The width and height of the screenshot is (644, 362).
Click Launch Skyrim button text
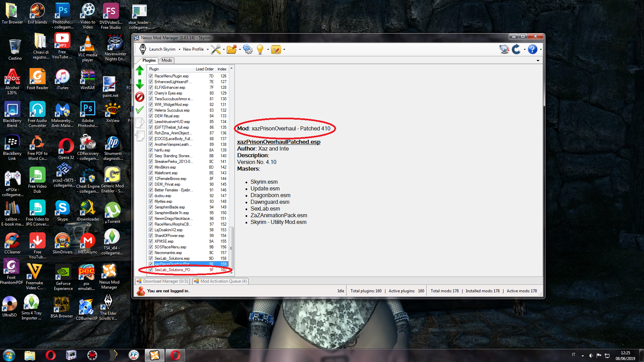pyautogui.click(x=162, y=49)
